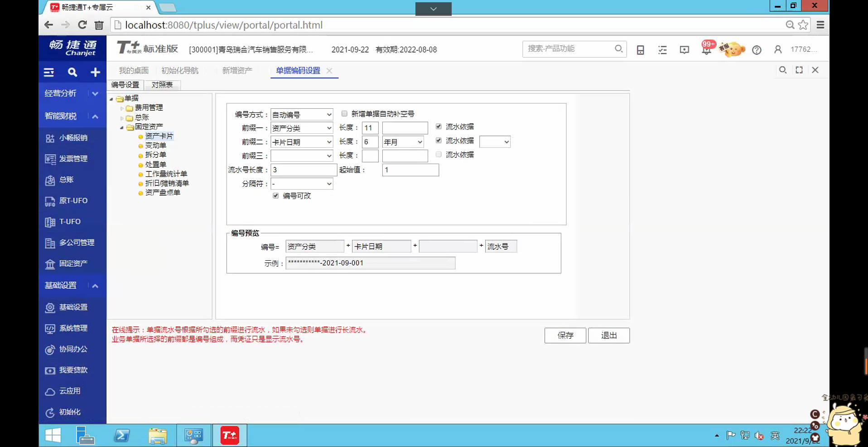Open the 前缀二 卡片日期 dropdown
Image resolution: width=868 pixels, height=447 pixels.
(x=302, y=142)
